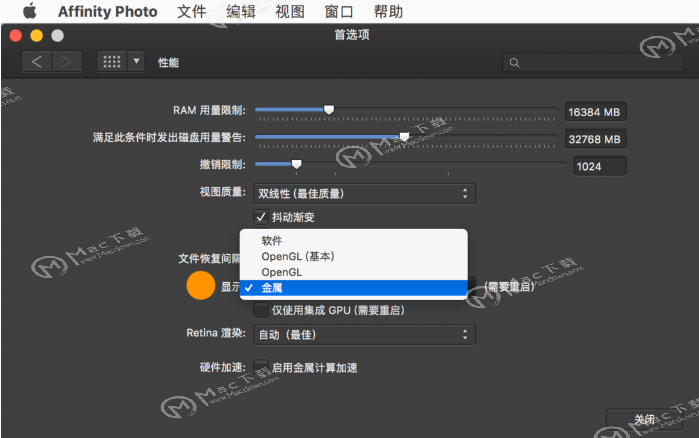The height and width of the screenshot is (438, 699).
Task: Open the Affinity Photo application menu
Action: (107, 12)
